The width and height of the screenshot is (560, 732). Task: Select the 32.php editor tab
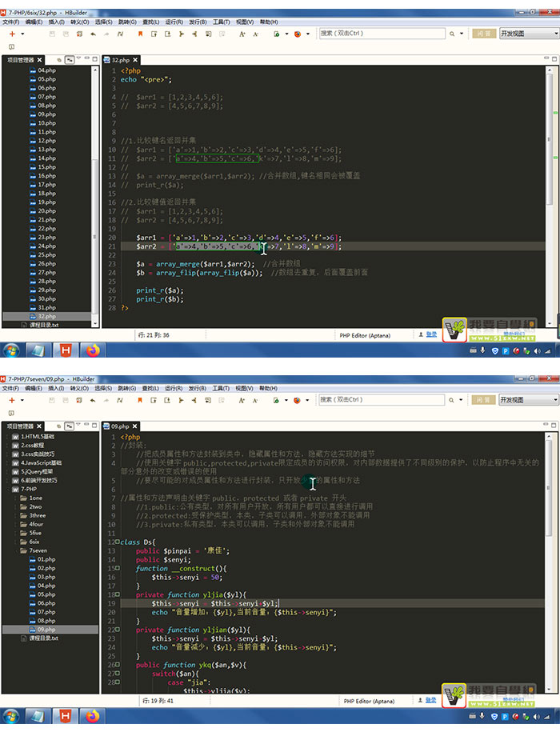(x=120, y=60)
